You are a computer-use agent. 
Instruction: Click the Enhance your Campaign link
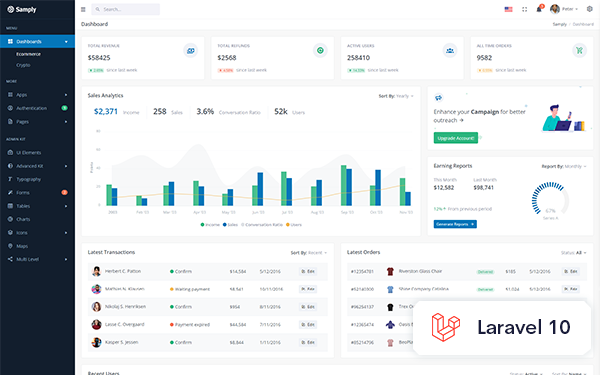click(479, 116)
